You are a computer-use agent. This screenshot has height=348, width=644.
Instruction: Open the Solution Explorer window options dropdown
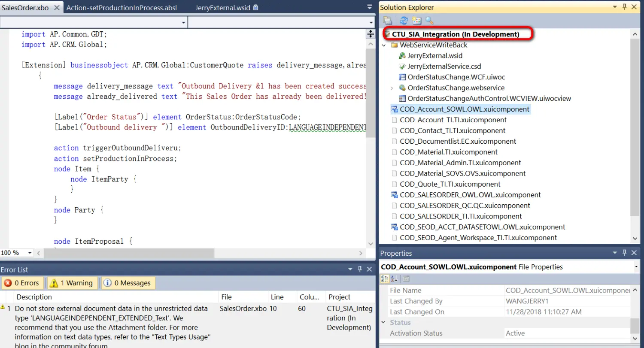click(x=614, y=7)
